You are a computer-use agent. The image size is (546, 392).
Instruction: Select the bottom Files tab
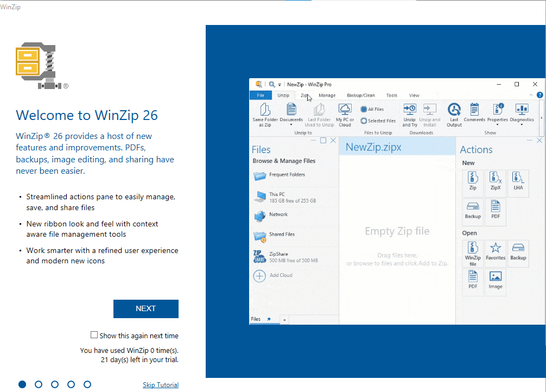256,319
